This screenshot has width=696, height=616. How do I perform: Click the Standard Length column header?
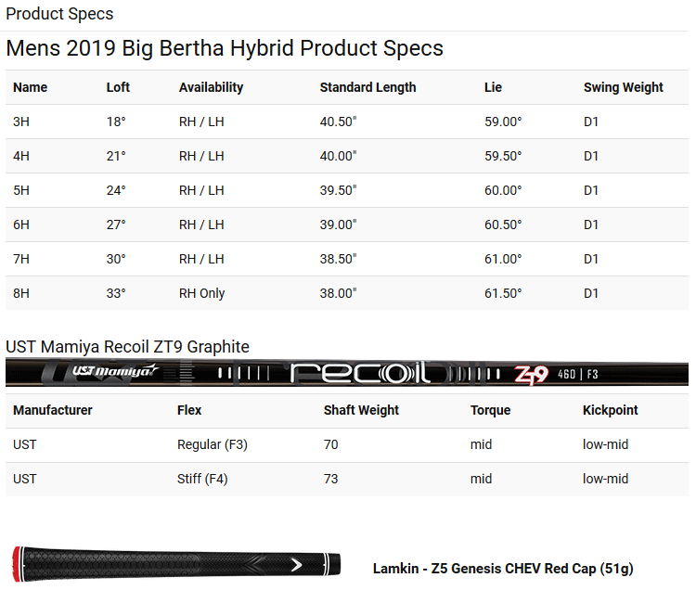(368, 87)
